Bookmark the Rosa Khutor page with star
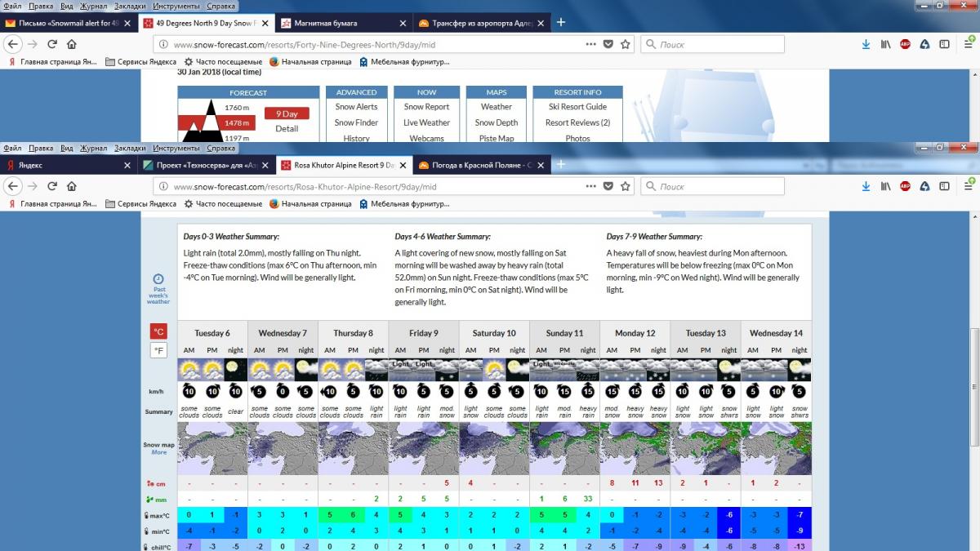The image size is (980, 551). pos(626,186)
